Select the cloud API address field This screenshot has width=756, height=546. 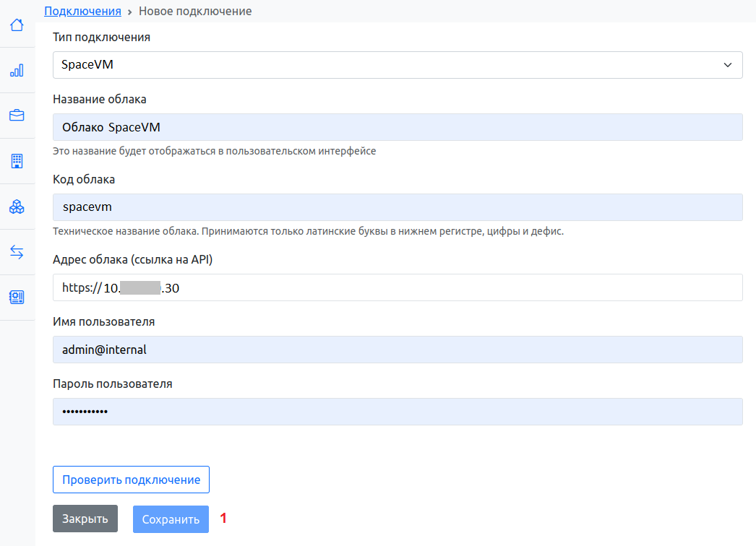click(398, 287)
